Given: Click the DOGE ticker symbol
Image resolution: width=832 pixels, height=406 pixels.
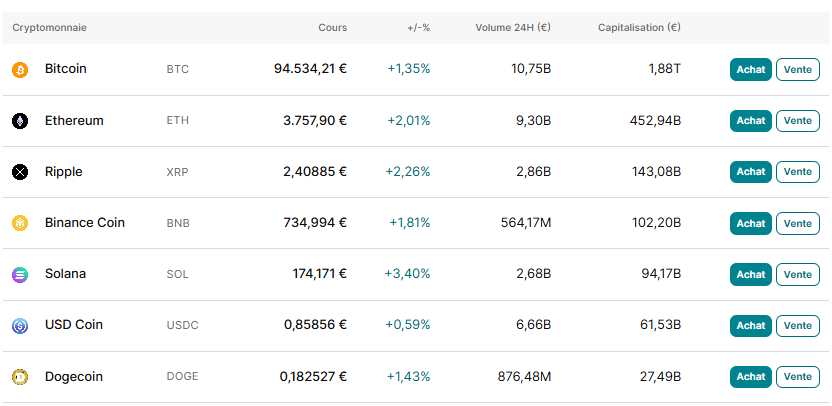Looking at the screenshot, I should 183,377.
